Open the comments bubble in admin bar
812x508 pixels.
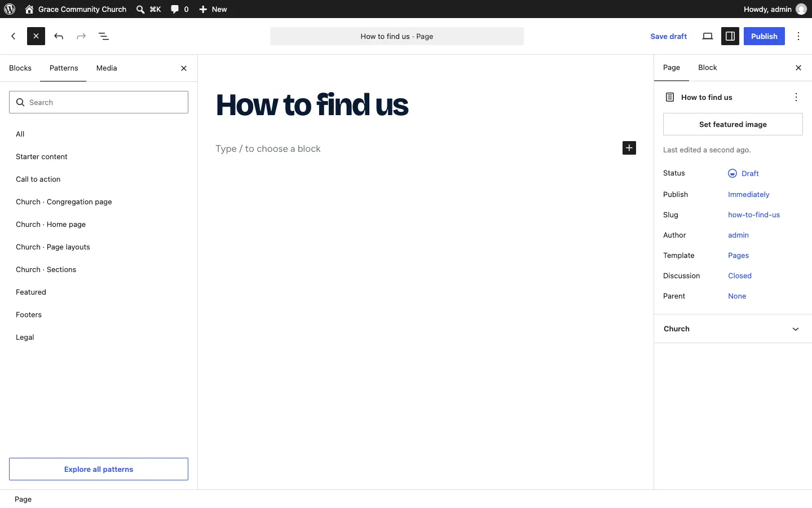tap(175, 9)
